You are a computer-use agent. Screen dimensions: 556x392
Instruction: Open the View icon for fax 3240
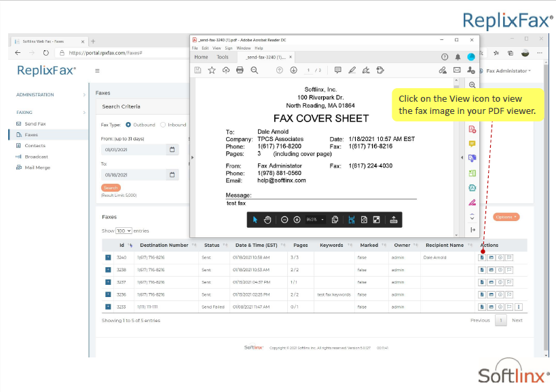click(x=482, y=257)
